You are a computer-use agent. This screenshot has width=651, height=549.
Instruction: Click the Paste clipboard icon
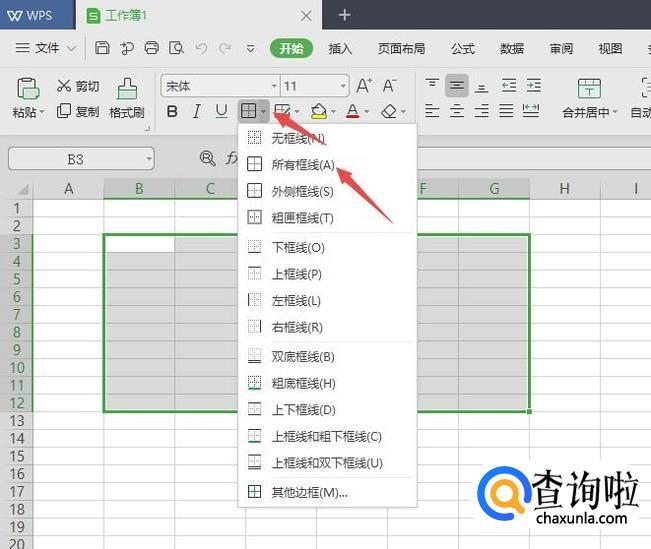click(x=28, y=88)
